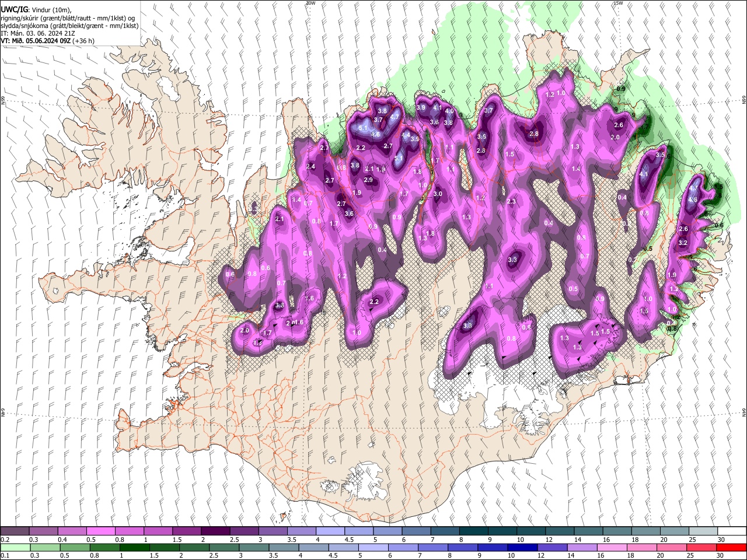Click bottom legend swatch between 14 and 16
The width and height of the screenshot is (747, 560).
(581, 548)
